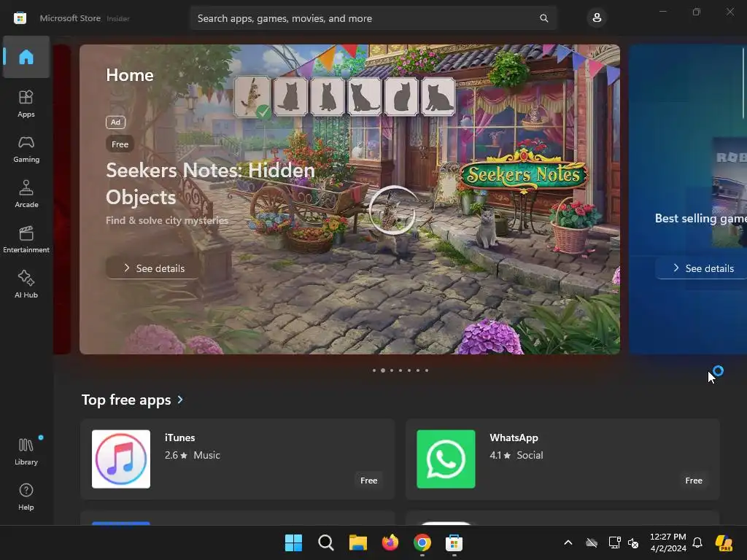The image size is (747, 560).
Task: See details for Seekers Notes: Hidden Objects
Action: [x=154, y=268]
